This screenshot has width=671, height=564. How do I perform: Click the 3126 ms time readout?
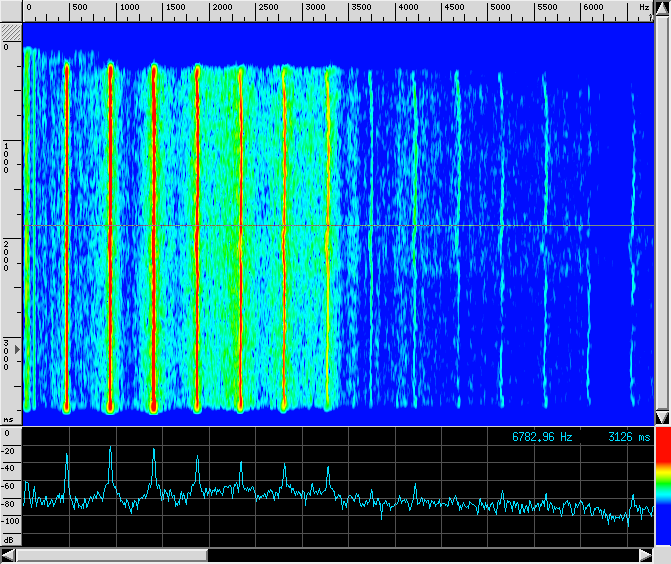pyautogui.click(x=628, y=437)
